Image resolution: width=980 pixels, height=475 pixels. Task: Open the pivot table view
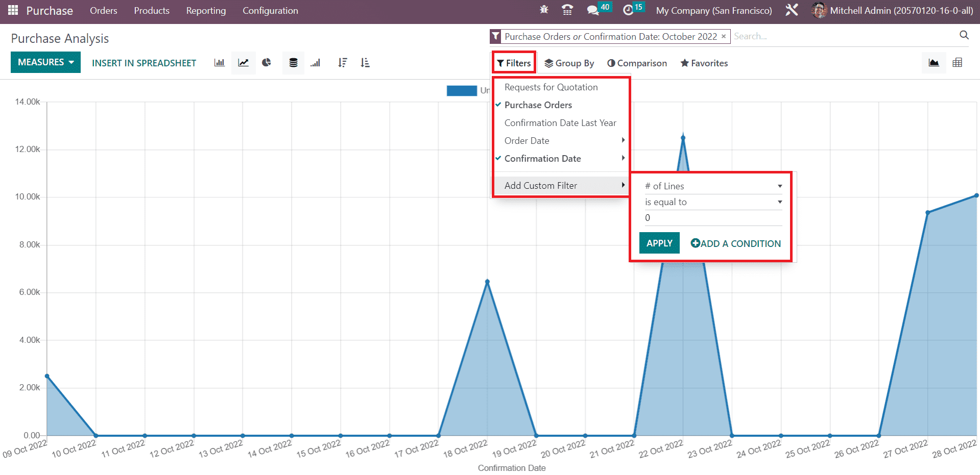click(957, 63)
